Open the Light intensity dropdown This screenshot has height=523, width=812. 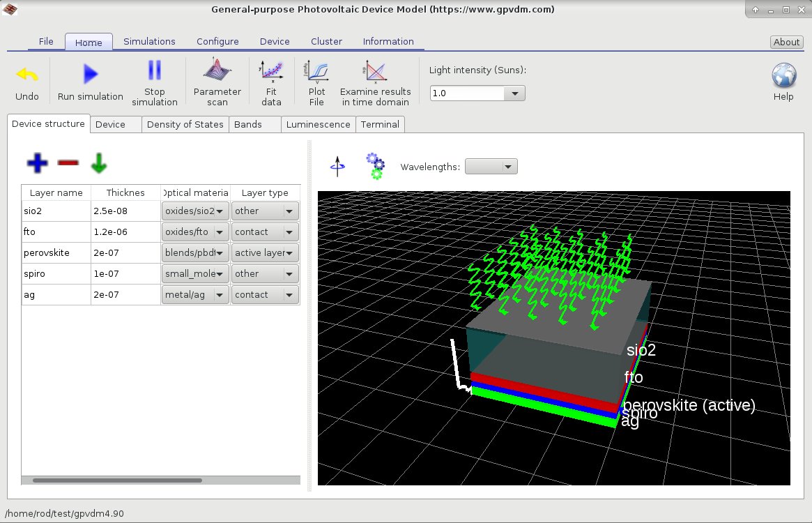tap(514, 93)
